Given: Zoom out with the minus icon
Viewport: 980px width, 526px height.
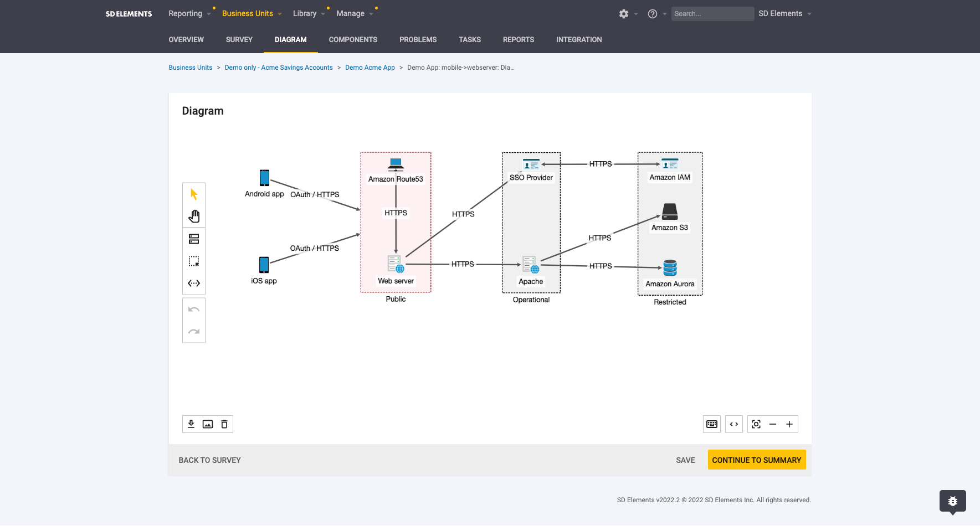Looking at the screenshot, I should click(x=773, y=424).
